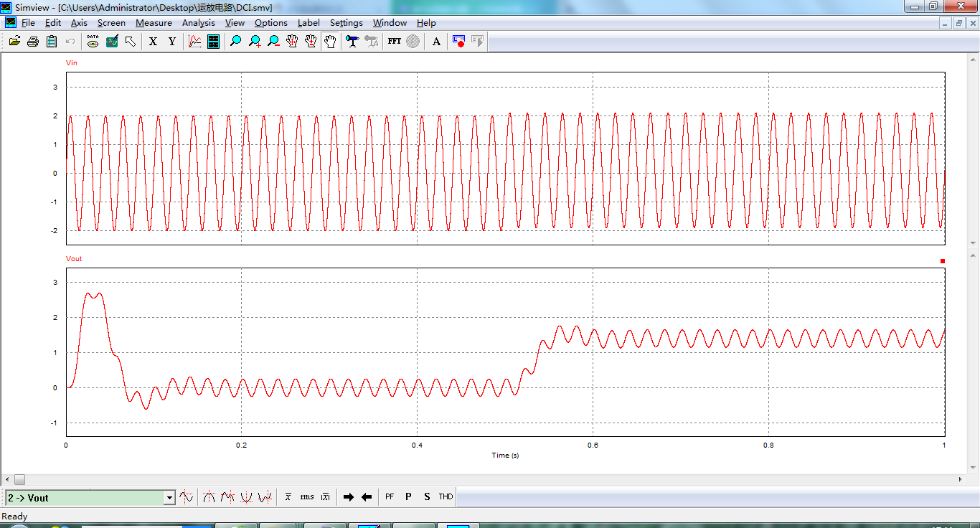The width and height of the screenshot is (980, 528).
Task: Find next local minimum icon
Action: pos(265,496)
